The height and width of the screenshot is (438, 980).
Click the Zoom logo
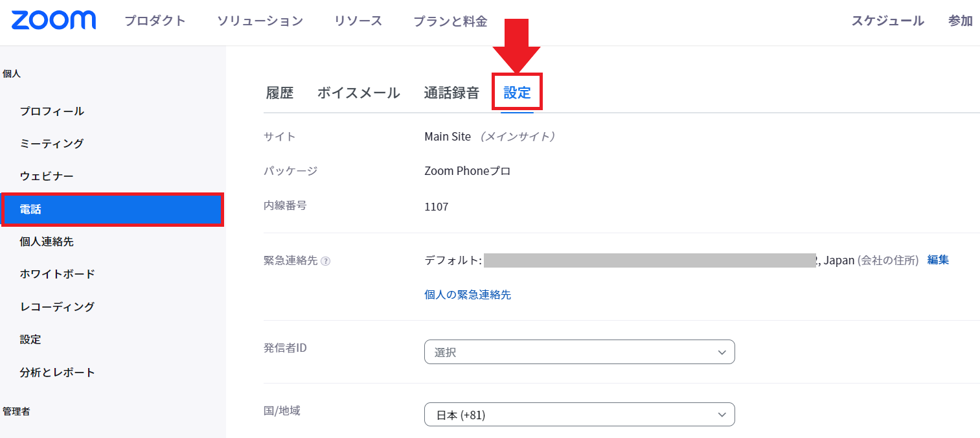click(54, 20)
